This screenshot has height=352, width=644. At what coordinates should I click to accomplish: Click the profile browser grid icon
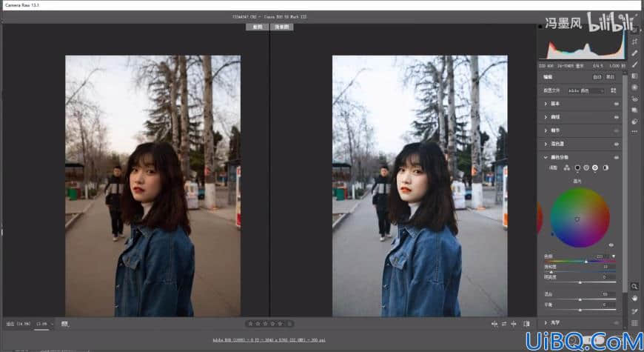click(x=613, y=90)
